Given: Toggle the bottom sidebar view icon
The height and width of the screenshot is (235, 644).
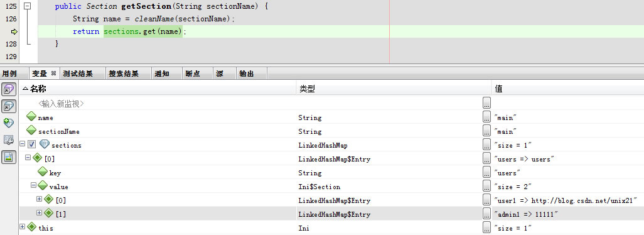Looking at the screenshot, I should (9, 156).
